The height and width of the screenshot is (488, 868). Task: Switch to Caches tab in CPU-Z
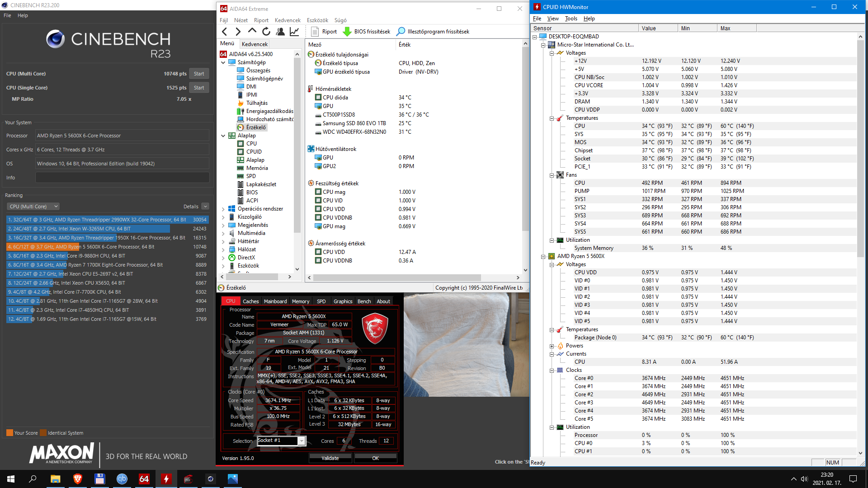pos(250,301)
